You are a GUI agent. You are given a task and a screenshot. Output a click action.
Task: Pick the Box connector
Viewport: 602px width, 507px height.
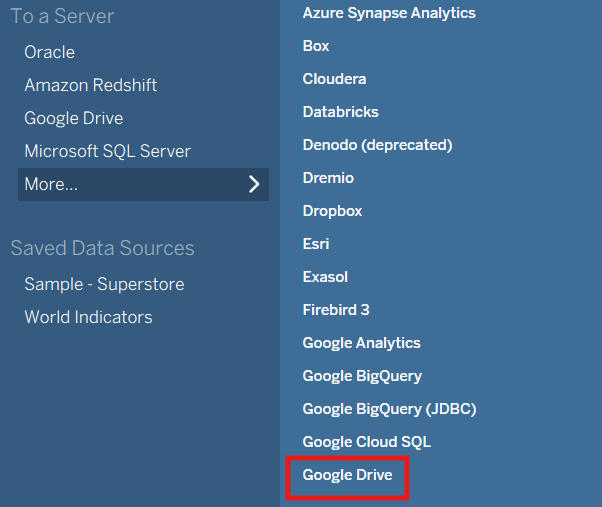point(316,46)
